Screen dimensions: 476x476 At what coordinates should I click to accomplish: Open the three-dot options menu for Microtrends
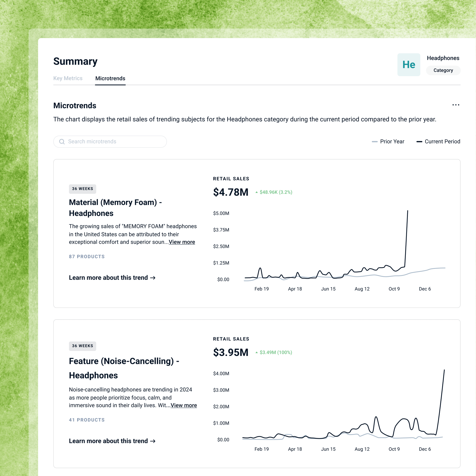(456, 105)
